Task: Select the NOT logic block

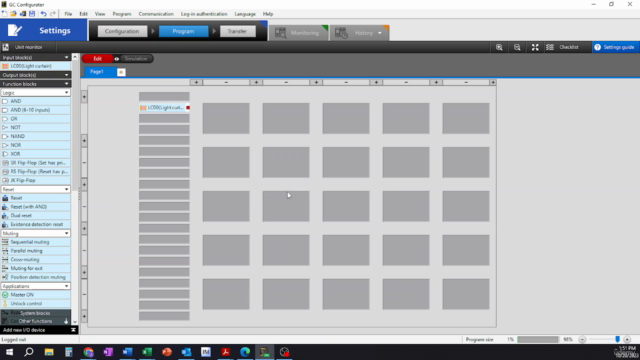Action: pos(36,127)
